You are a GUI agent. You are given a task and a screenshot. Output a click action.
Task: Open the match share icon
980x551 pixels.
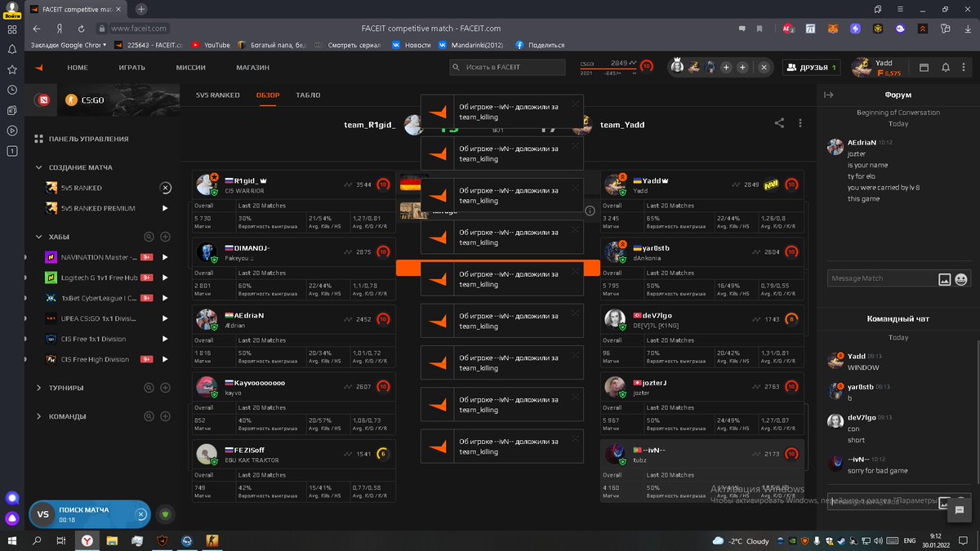pos(780,123)
